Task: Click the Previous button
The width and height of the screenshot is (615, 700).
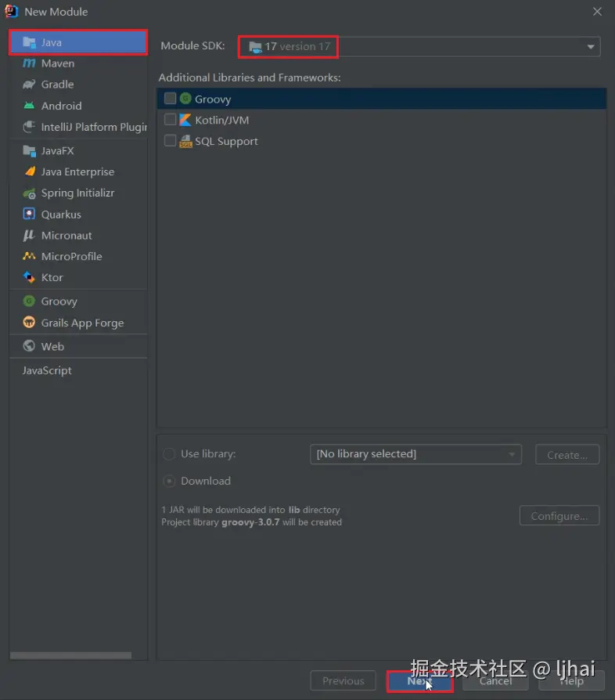Action: pos(343,680)
